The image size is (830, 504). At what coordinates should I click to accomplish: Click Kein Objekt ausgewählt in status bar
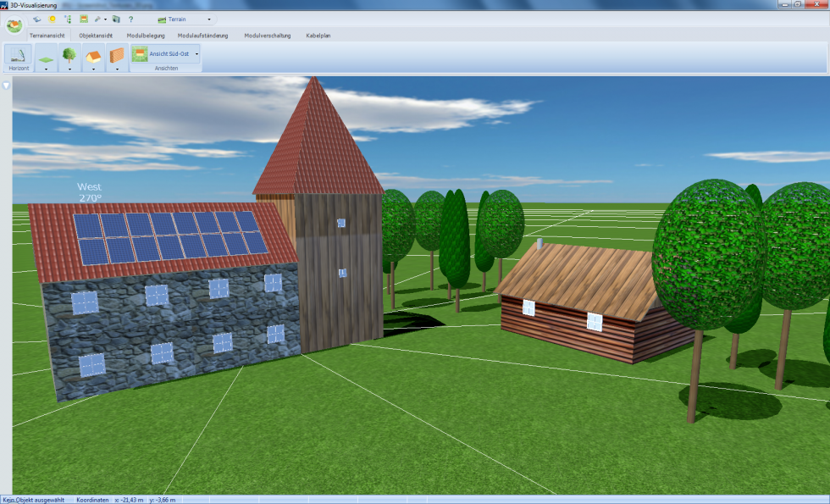tap(34, 499)
